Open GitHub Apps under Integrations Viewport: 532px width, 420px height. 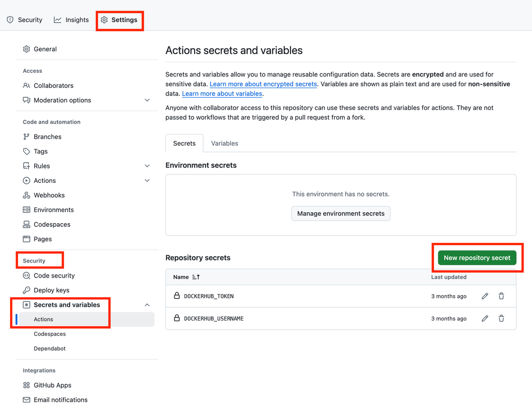click(x=53, y=385)
